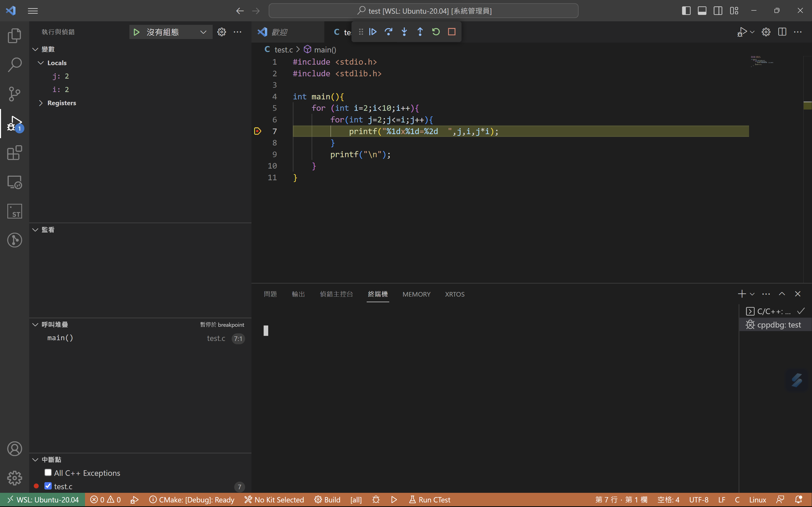
Task: Click the Step Out debug icon
Action: pyautogui.click(x=420, y=32)
